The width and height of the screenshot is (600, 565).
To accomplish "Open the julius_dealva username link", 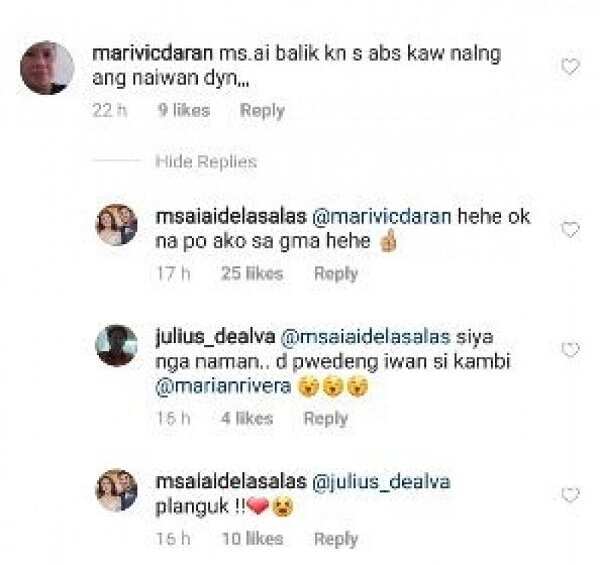I will coord(215,337).
